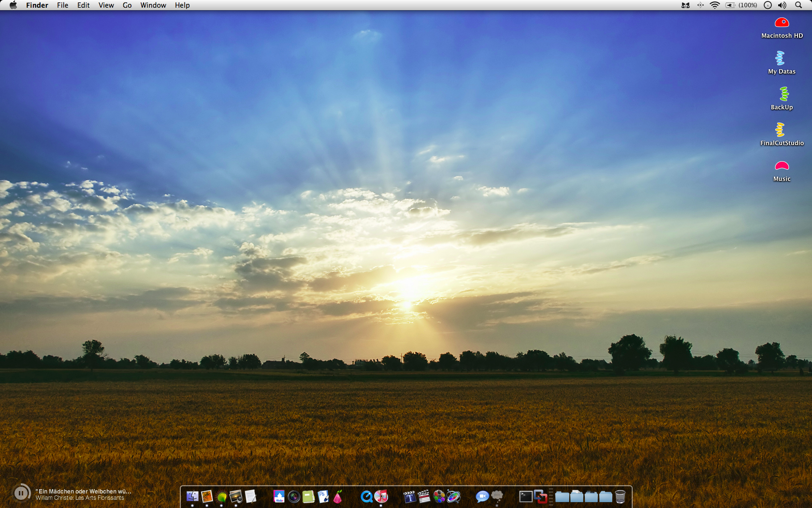Click the artist text "William Christie: Les Arts Florissants"

point(80,498)
